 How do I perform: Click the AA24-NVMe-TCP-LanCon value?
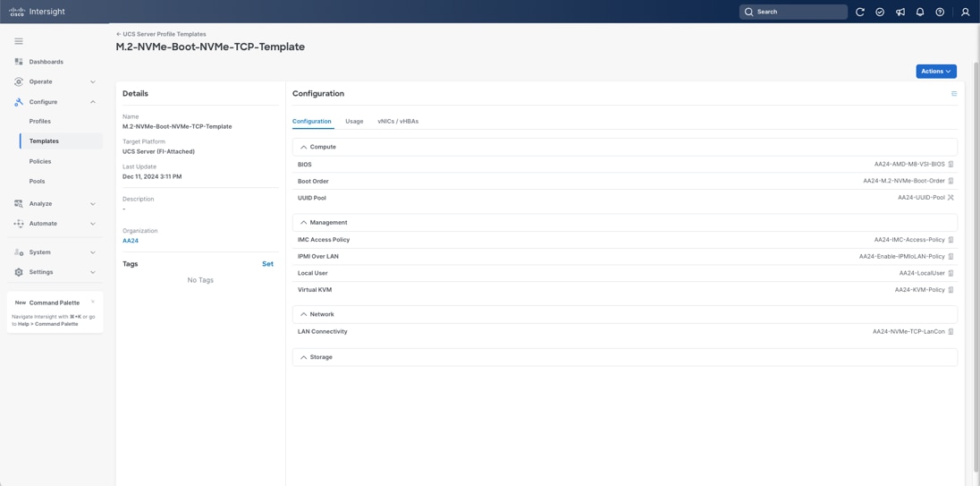pos(908,331)
